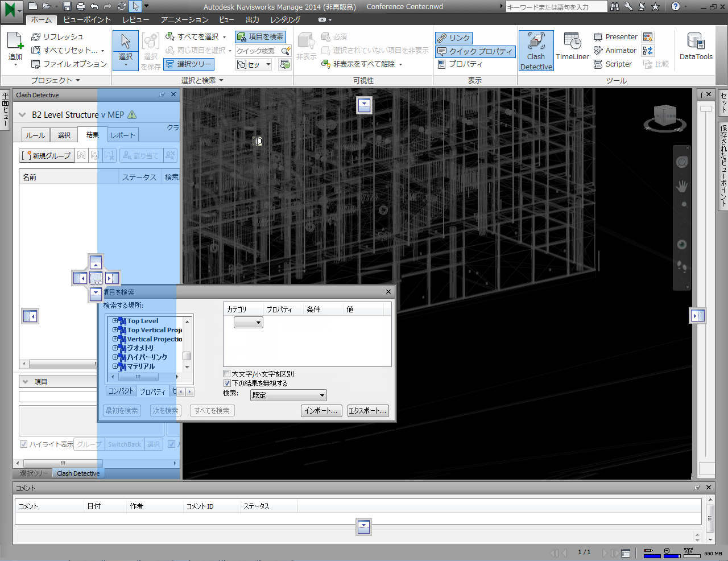Expand the Top Level tree node
Image resolution: width=728 pixels, height=561 pixels.
point(115,321)
